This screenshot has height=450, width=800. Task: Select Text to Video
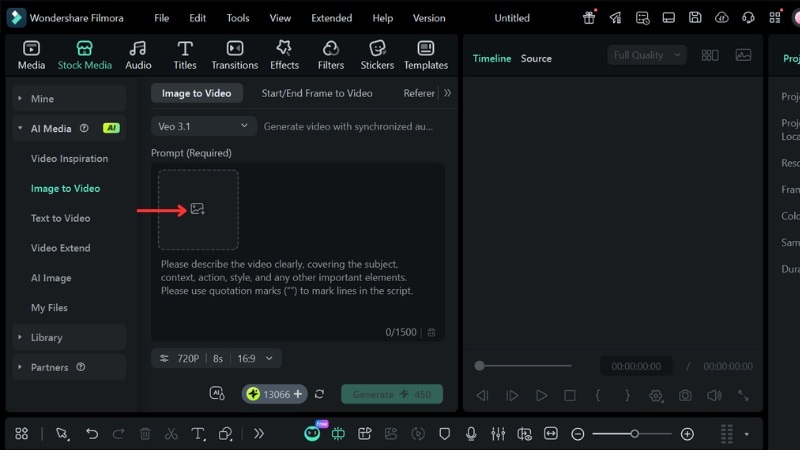(x=61, y=218)
